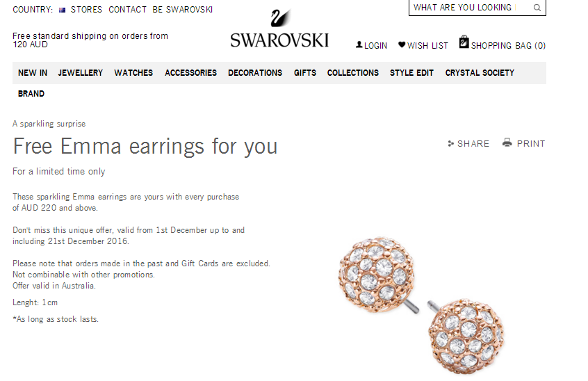Expand the Decorations navigation menu
The height and width of the screenshot is (381, 588).
pos(255,73)
